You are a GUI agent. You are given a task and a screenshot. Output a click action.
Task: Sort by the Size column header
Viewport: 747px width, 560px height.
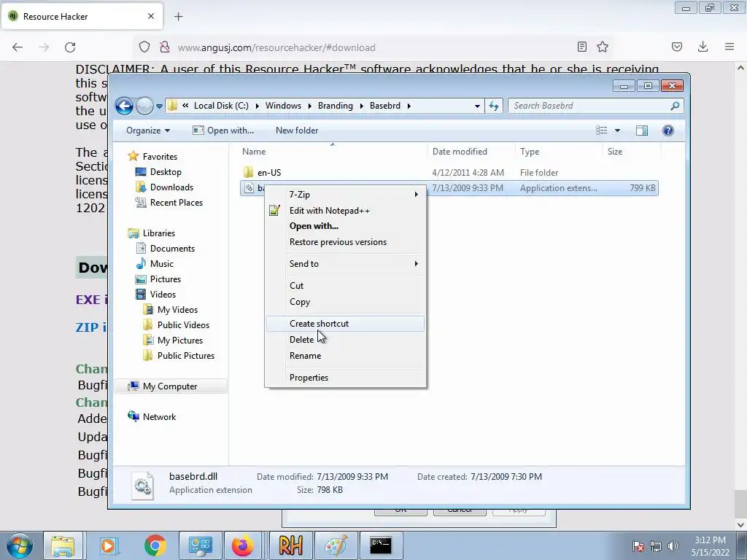click(x=614, y=152)
